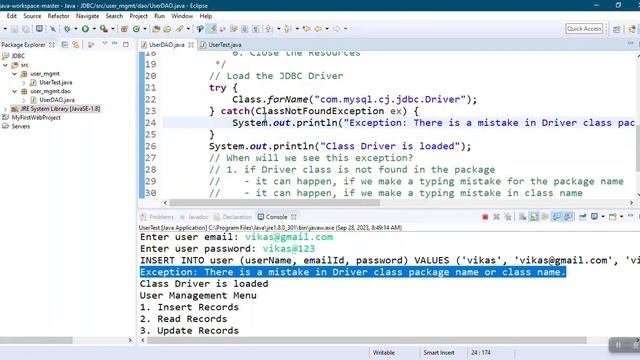The image size is (640, 360).
Task: Open the New Java Class dropdown arrow
Action: coord(145,29)
